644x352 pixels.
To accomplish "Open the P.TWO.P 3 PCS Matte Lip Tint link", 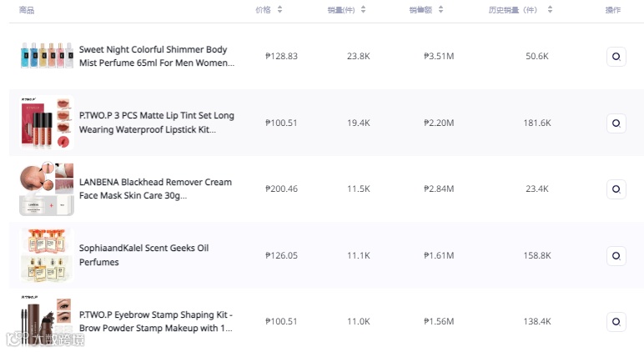I will (156, 123).
